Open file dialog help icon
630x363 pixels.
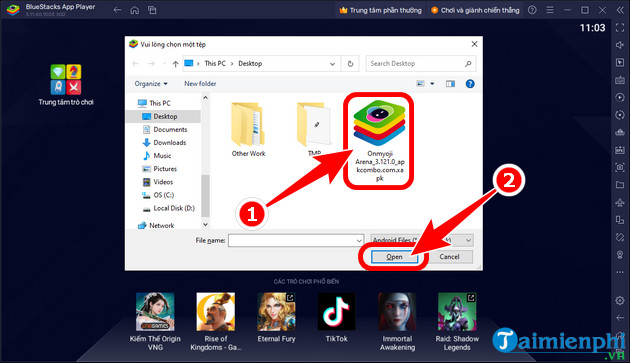coord(470,84)
